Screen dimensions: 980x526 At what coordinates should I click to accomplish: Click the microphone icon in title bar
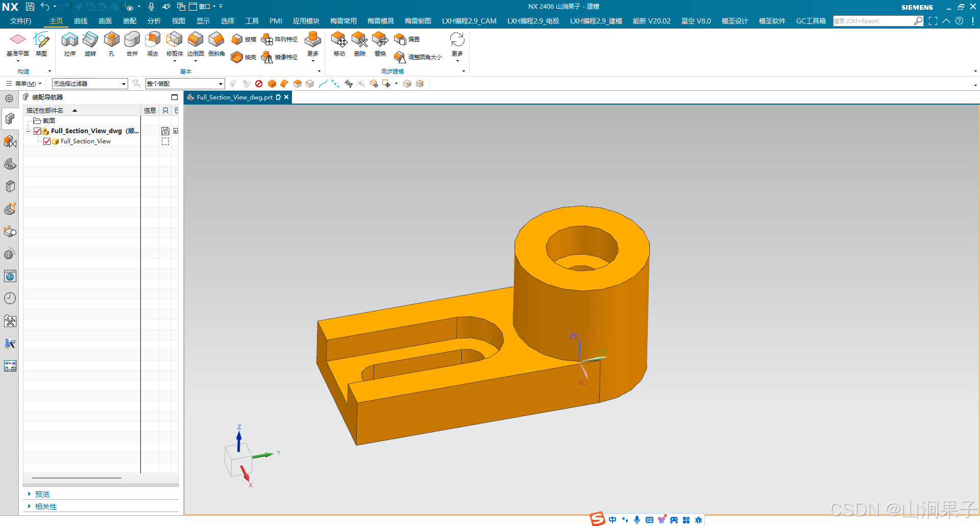pos(151,7)
